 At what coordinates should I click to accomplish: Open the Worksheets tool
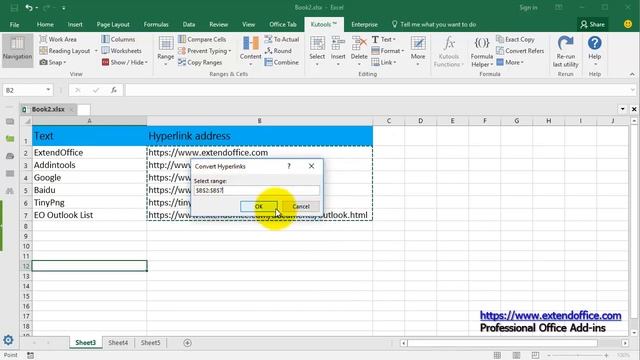coord(121,51)
